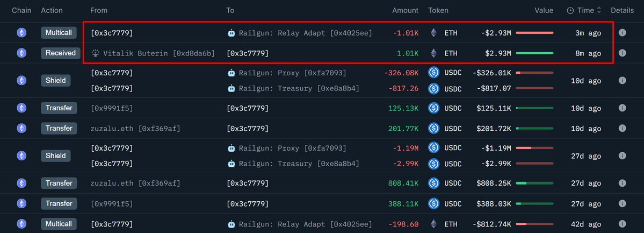Viewport: 644px width, 233px height.
Task: Click the USDC token icon next to -1.19M
Action: click(x=433, y=147)
